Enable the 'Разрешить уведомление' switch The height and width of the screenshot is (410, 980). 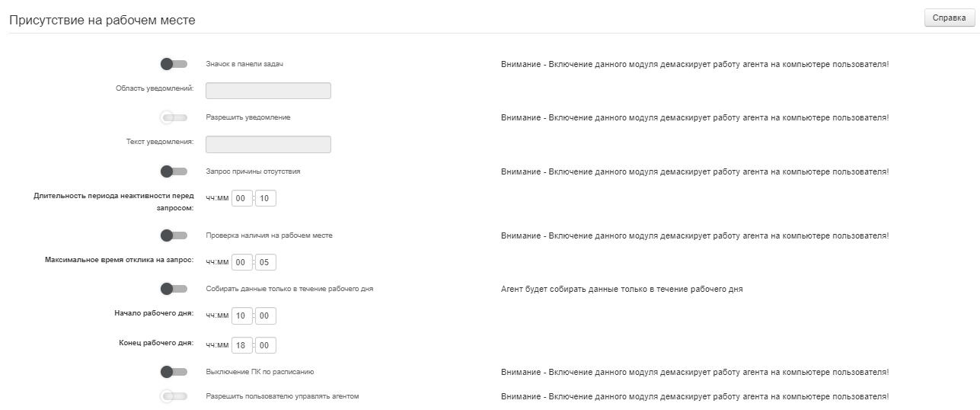[174, 117]
